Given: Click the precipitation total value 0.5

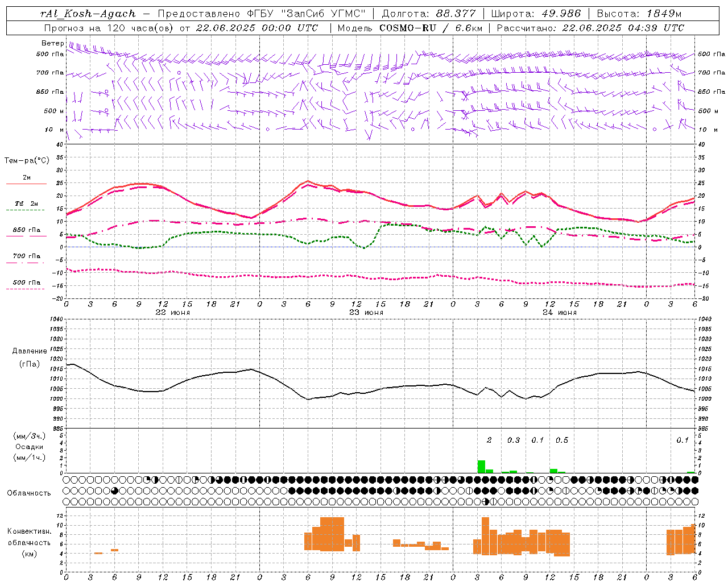Looking at the screenshot, I should (x=562, y=440).
